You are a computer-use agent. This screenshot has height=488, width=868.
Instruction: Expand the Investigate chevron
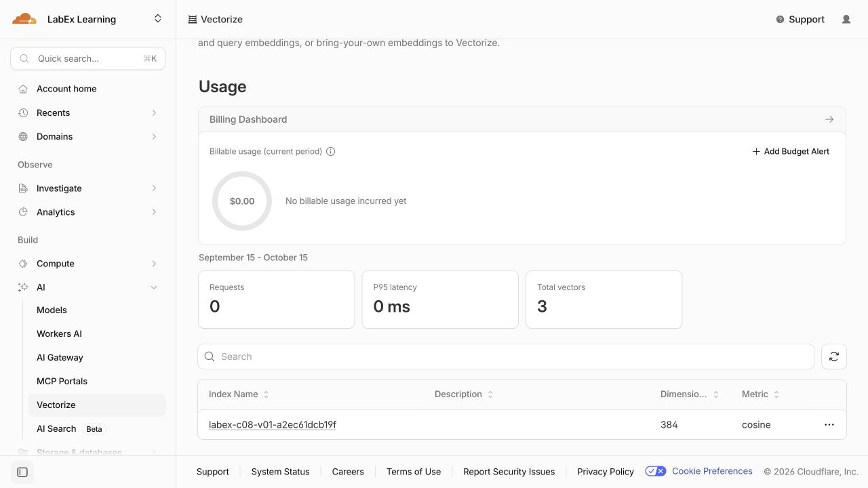(154, 188)
